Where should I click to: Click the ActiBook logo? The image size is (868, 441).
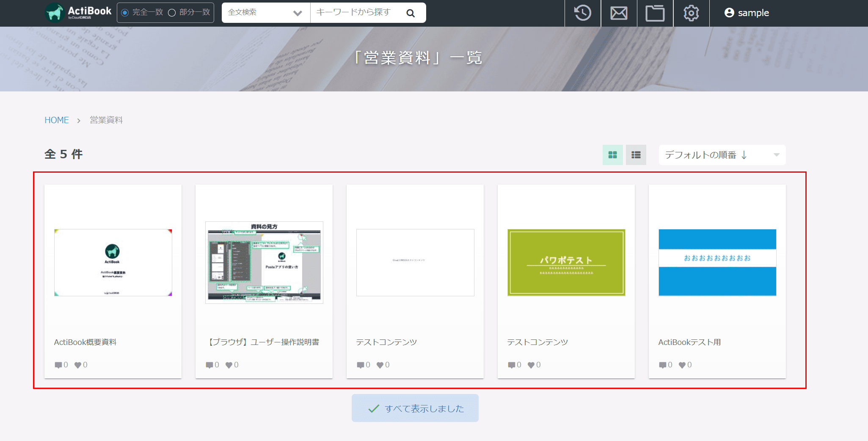[x=79, y=12]
